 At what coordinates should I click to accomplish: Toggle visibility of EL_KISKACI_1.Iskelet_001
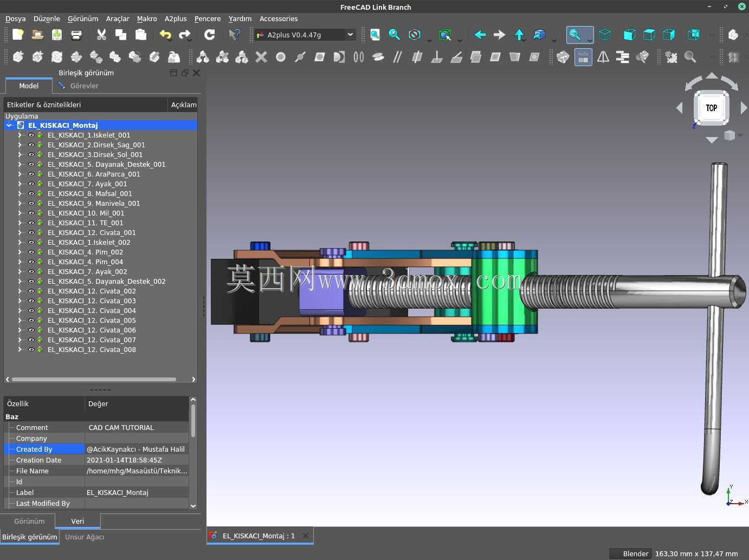(x=31, y=135)
